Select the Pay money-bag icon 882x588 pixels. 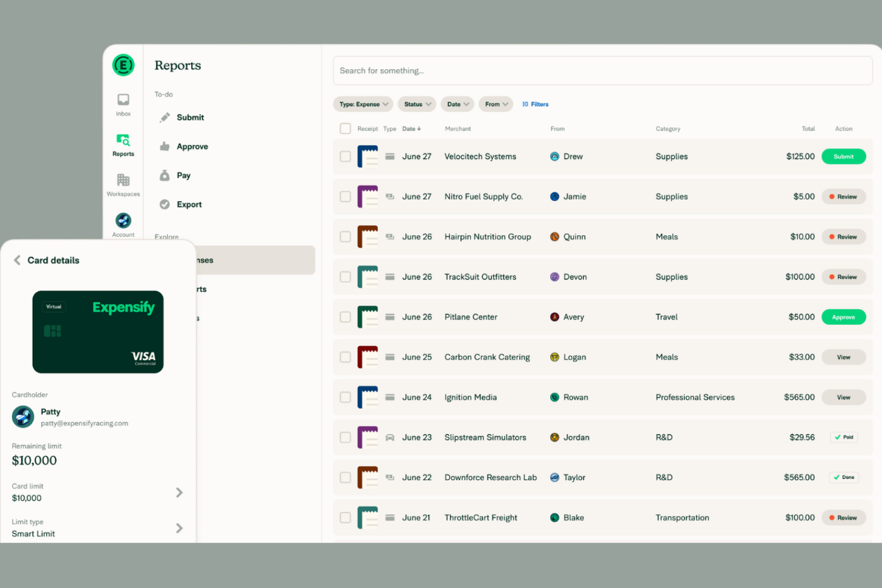coord(164,175)
